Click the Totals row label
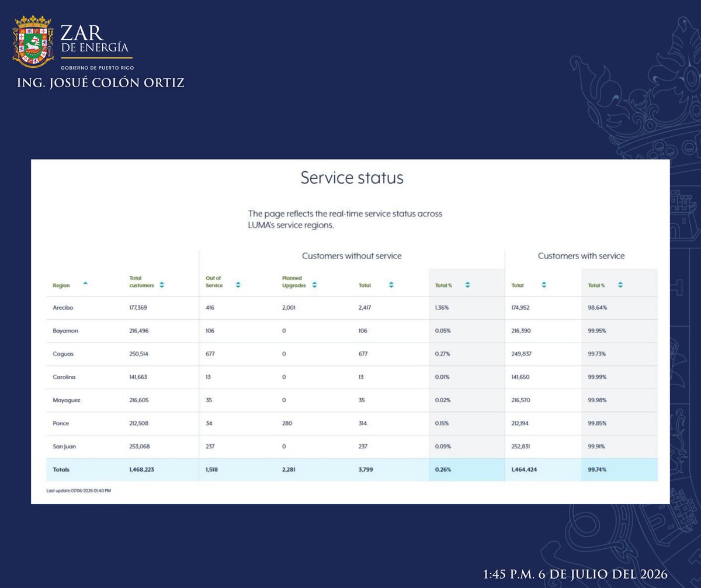Image resolution: width=701 pixels, height=588 pixels. pos(61,469)
